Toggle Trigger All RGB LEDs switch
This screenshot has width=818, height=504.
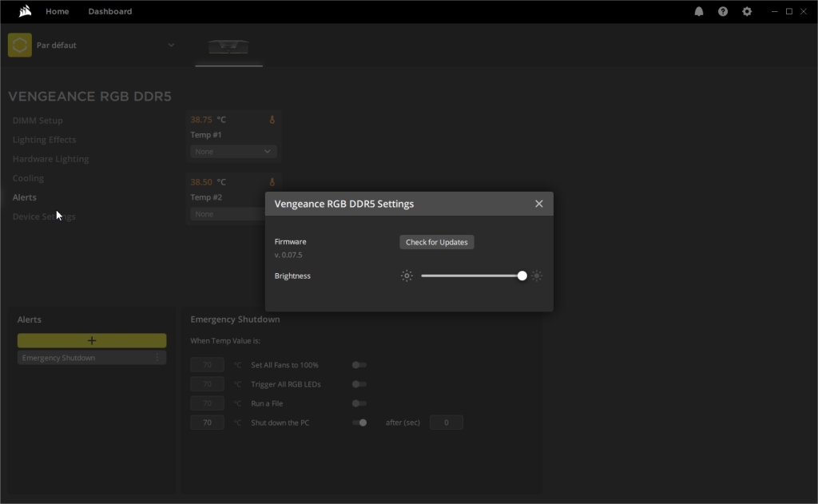click(359, 384)
